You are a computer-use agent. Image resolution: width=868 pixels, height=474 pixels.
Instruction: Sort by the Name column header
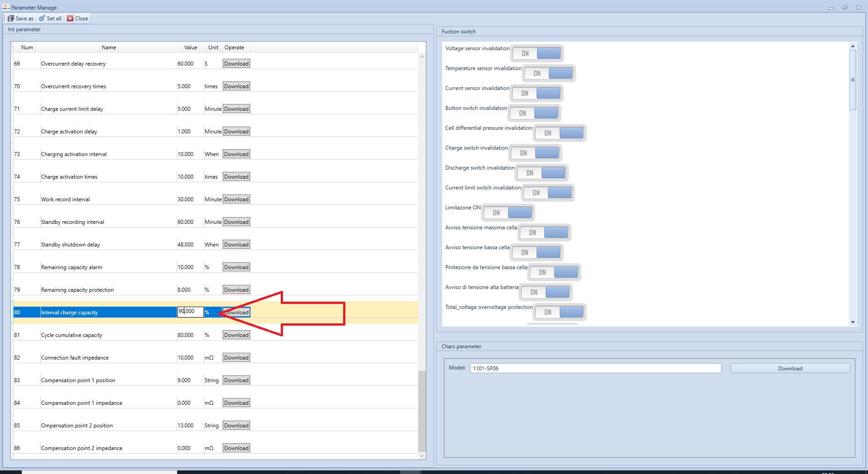108,47
